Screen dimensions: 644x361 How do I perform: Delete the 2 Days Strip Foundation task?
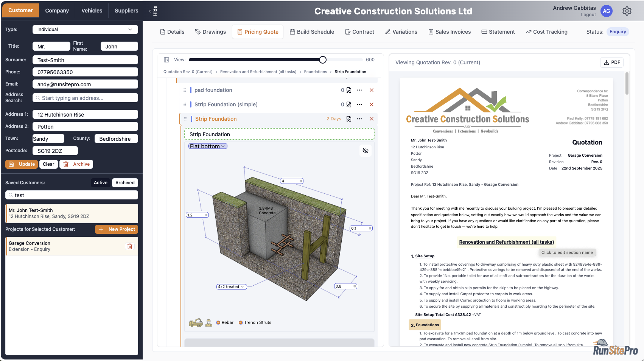372,119
